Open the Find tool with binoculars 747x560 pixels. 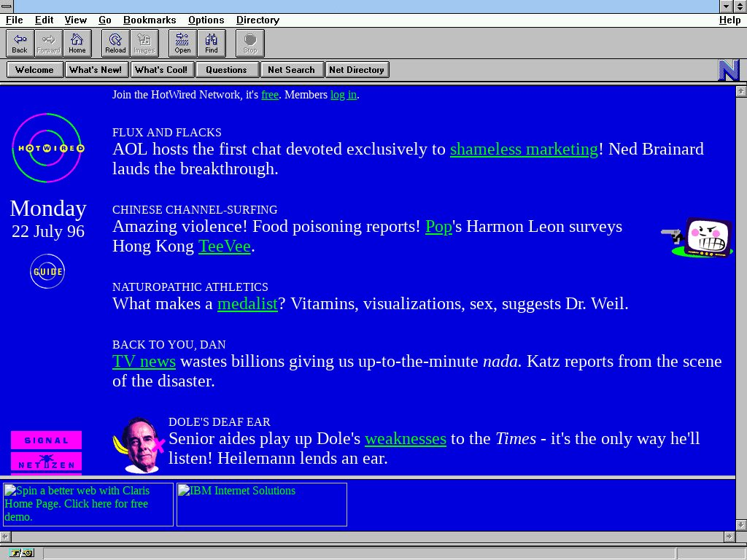pyautogui.click(x=212, y=43)
